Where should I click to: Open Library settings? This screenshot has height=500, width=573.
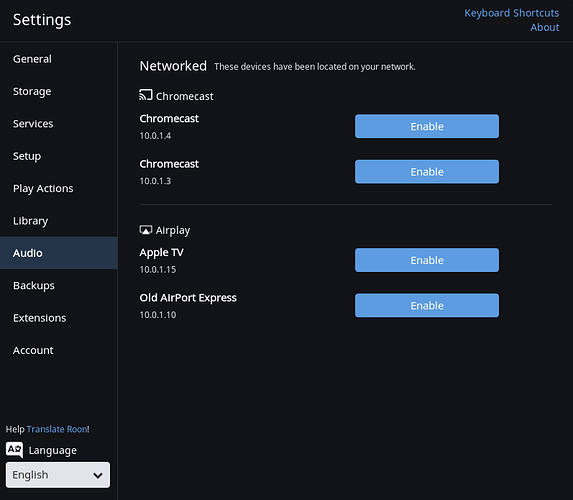click(58, 221)
